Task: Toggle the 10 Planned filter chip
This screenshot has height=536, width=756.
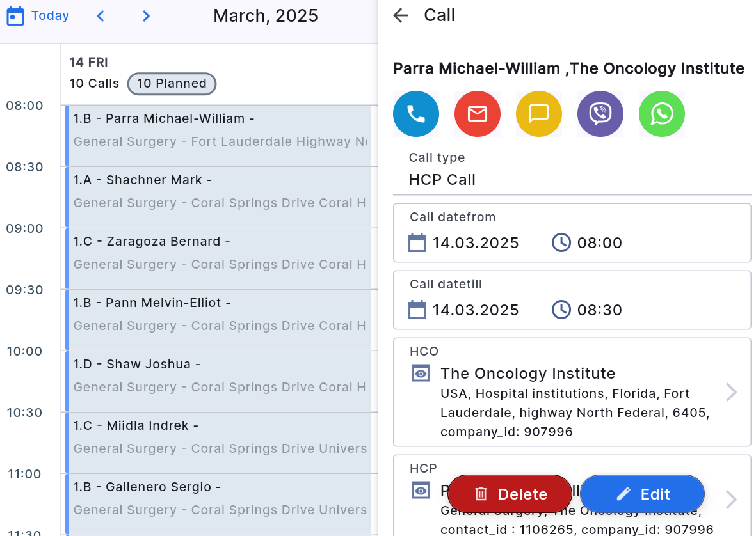Action: pos(172,84)
